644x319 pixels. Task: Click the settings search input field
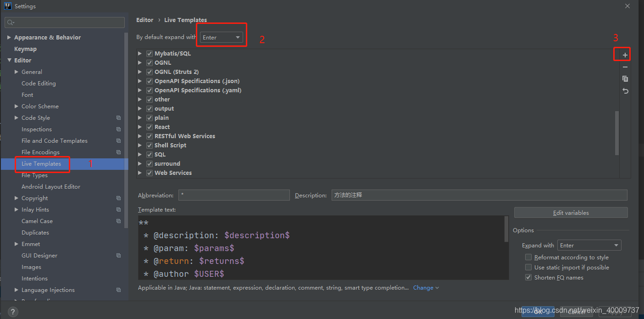click(65, 22)
